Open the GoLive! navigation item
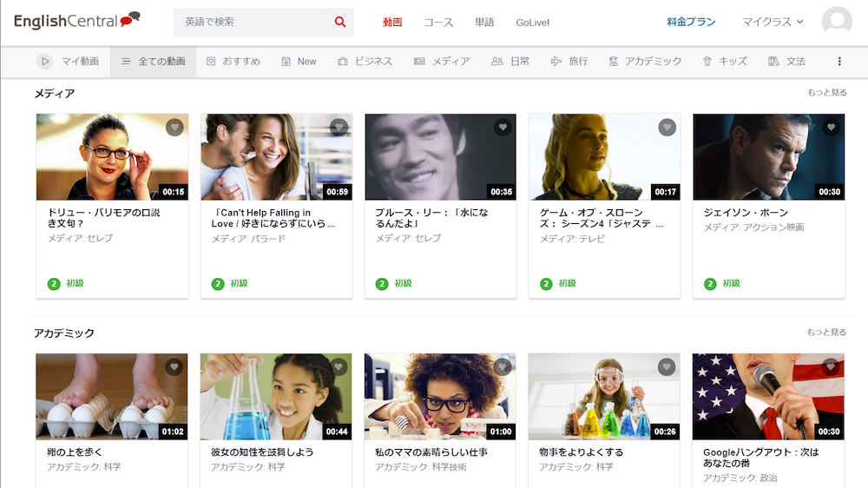 coord(533,23)
